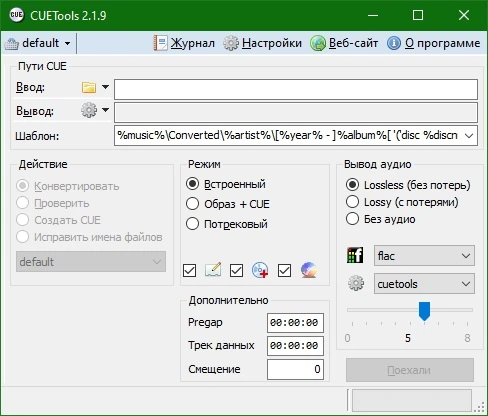Click the Вывод output path field

(296, 112)
